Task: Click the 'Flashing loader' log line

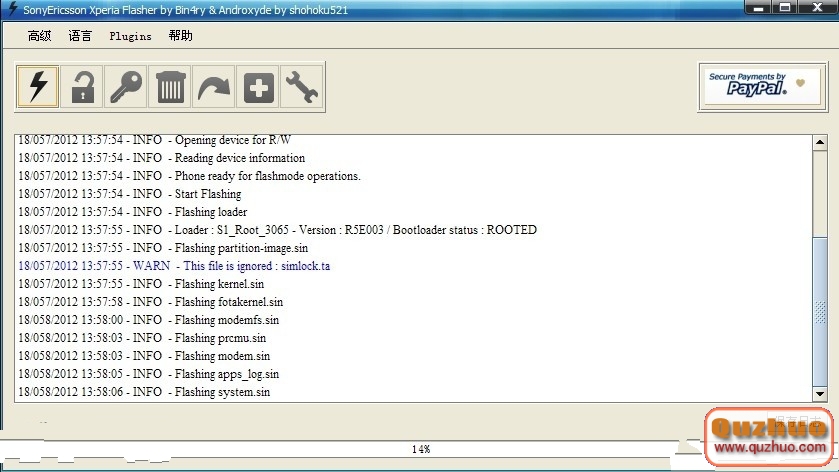Action: [x=133, y=212]
